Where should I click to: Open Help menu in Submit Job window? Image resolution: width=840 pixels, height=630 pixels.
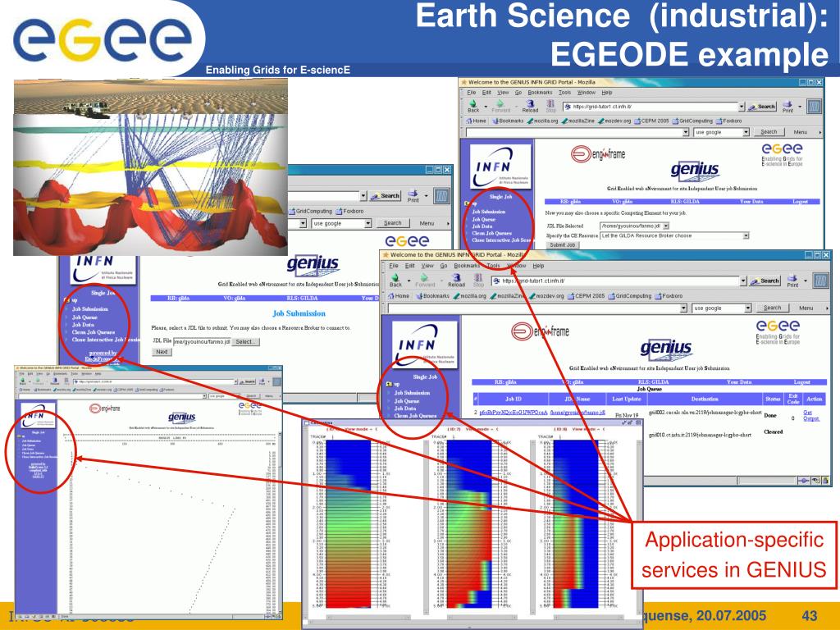606,93
